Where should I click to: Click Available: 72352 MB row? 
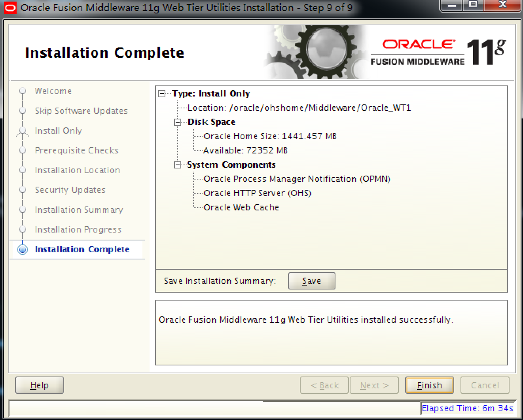pyautogui.click(x=245, y=151)
